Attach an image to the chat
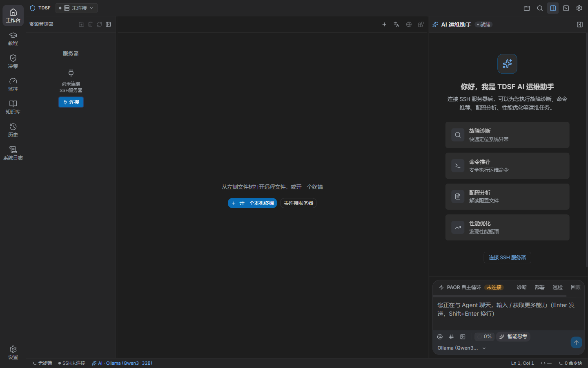The image size is (588, 368). [463, 337]
